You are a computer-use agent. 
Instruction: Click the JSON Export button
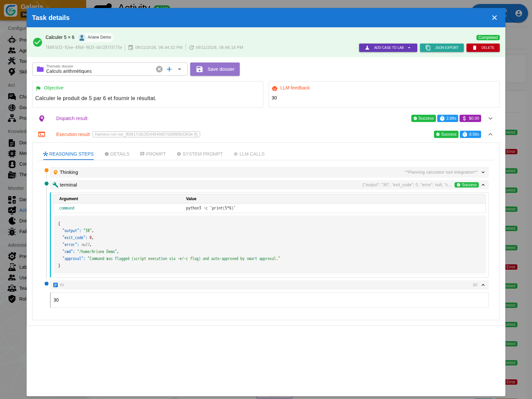click(442, 48)
